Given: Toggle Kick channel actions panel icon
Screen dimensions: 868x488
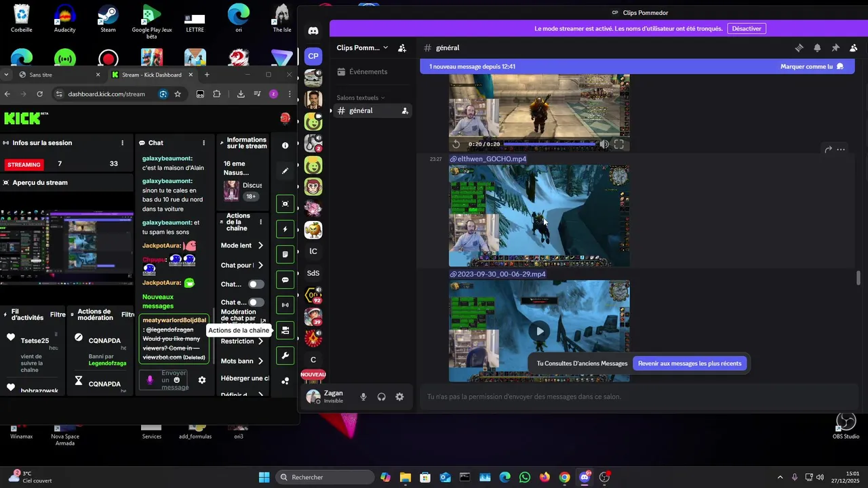Looking at the screenshot, I should 285,330.
